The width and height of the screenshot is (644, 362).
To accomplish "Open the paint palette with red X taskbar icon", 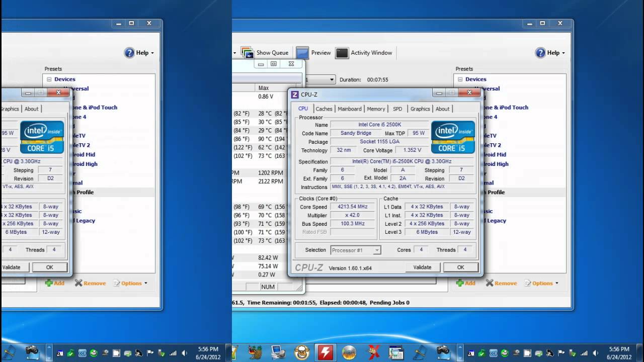I will (373, 352).
